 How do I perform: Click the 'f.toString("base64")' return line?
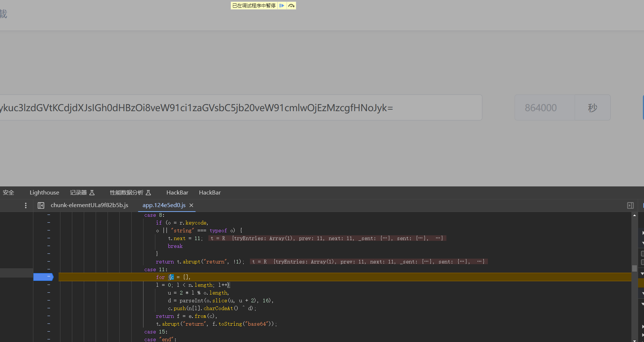217,324
